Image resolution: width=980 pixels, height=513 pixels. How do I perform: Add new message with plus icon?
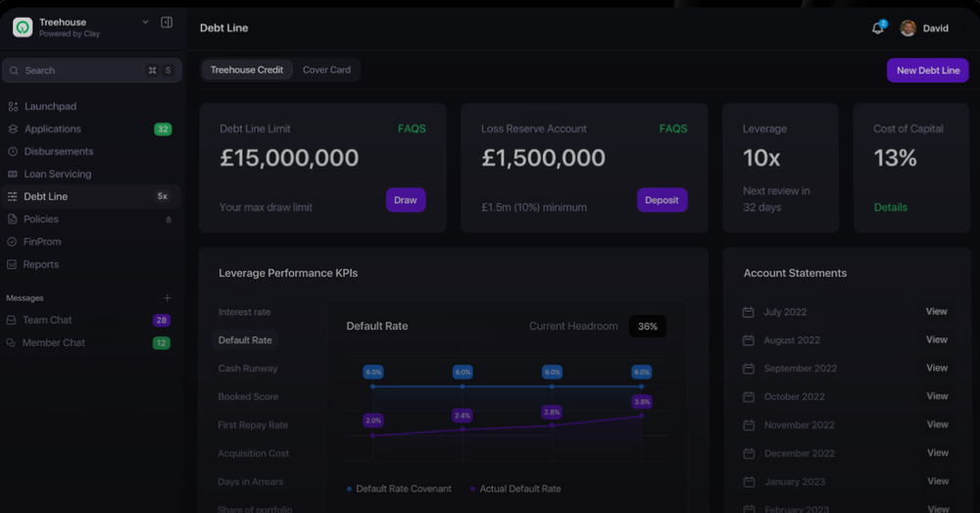(x=167, y=298)
